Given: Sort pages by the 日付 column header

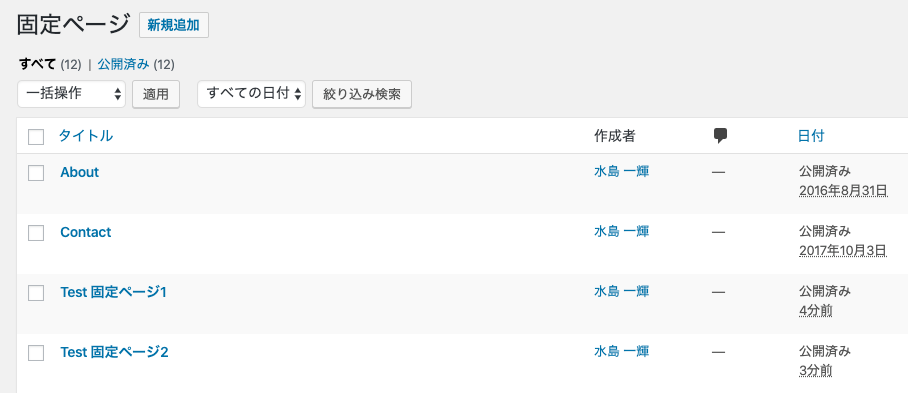Looking at the screenshot, I should click(811, 136).
